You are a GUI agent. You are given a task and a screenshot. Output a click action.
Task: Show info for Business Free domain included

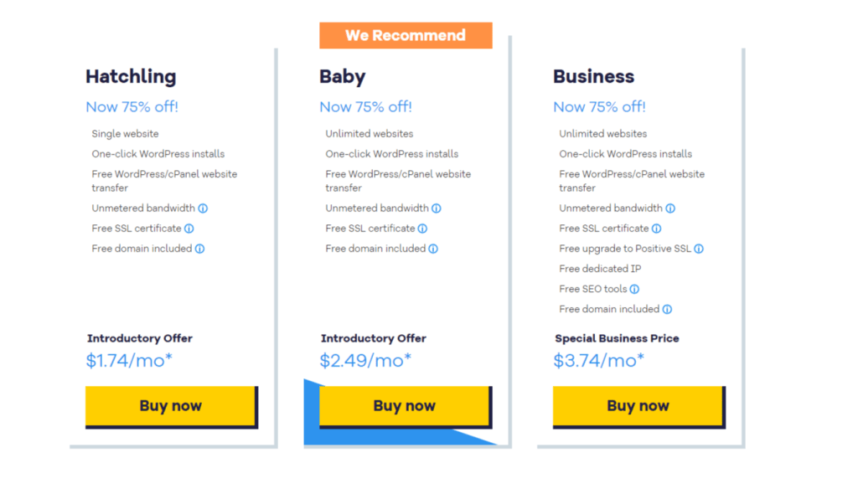tap(667, 310)
